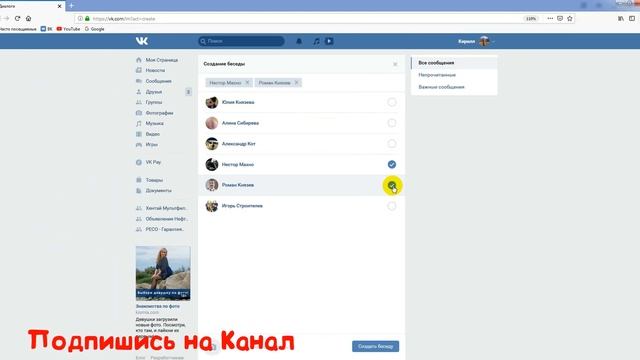Open Музыка in left menu
640x360 pixels.
(x=149, y=124)
